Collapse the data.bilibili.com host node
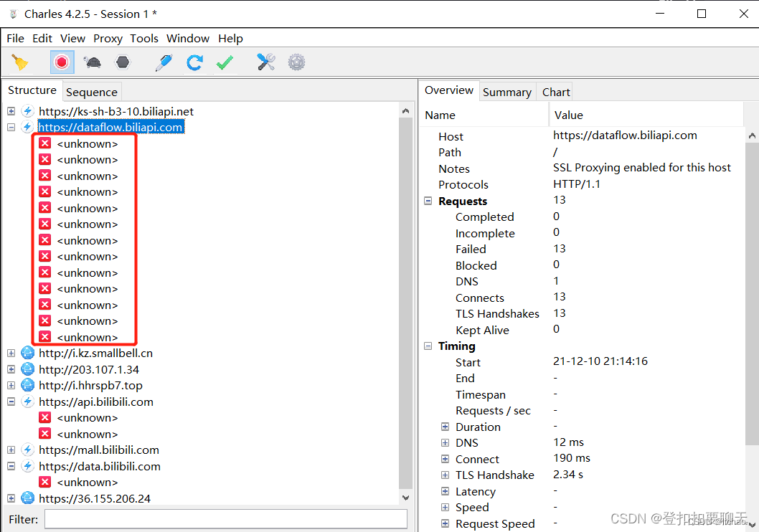Image resolution: width=759 pixels, height=532 pixels. [x=11, y=466]
